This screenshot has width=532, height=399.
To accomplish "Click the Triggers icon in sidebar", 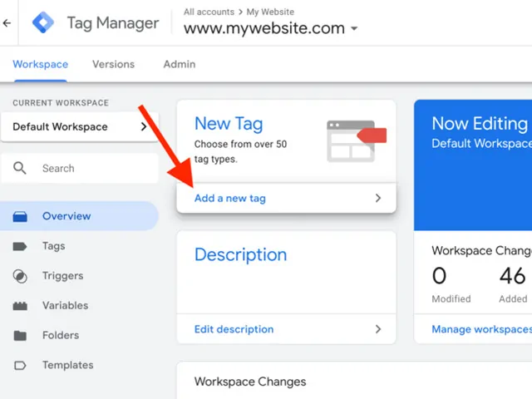I will (21, 276).
